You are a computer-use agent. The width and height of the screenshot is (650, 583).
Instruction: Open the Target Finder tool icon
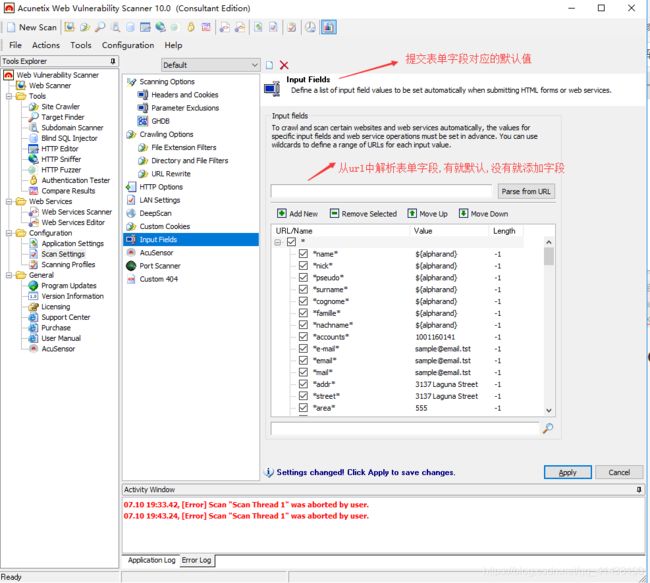[x=34, y=117]
